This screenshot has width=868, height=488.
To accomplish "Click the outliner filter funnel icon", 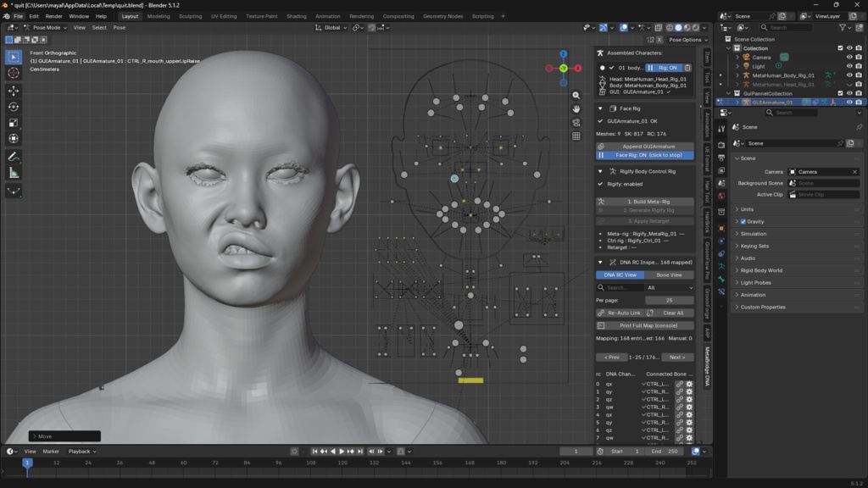I will point(843,28).
